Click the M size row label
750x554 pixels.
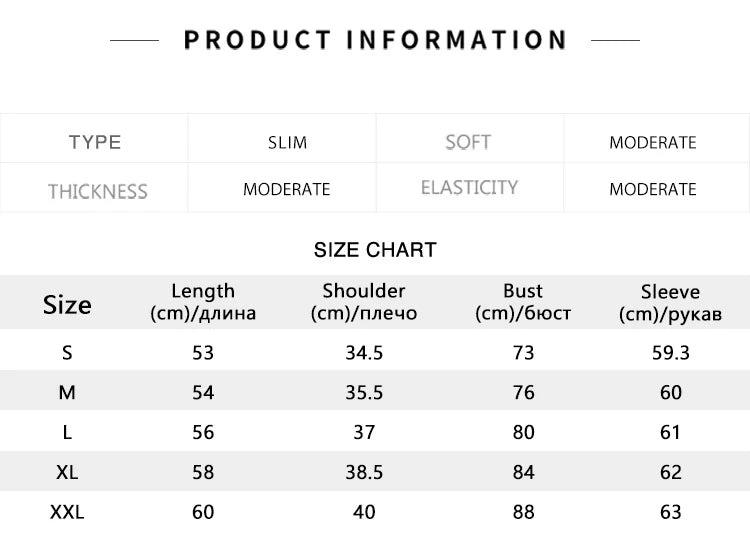(x=67, y=392)
